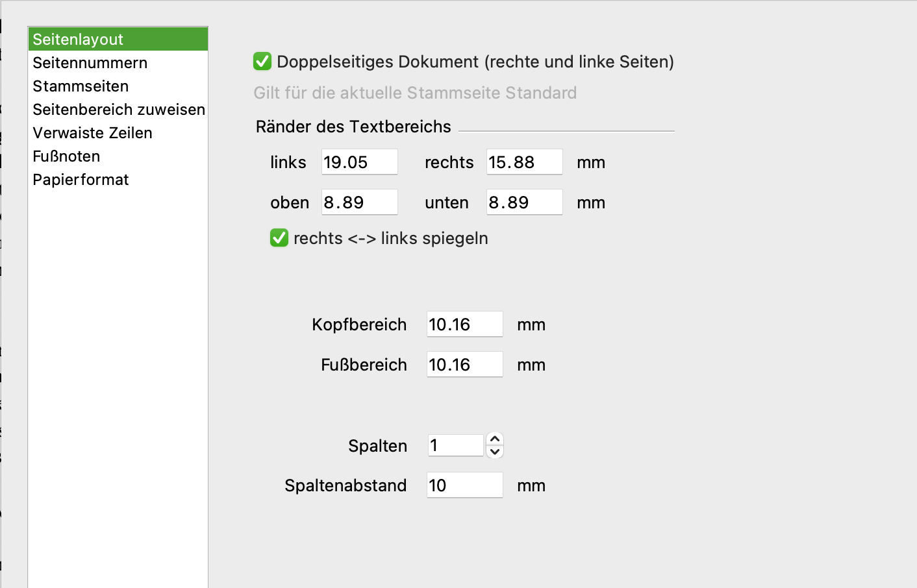The height and width of the screenshot is (588, 917).
Task: Select Seitenlayout in the sidebar list
Action: click(118, 40)
